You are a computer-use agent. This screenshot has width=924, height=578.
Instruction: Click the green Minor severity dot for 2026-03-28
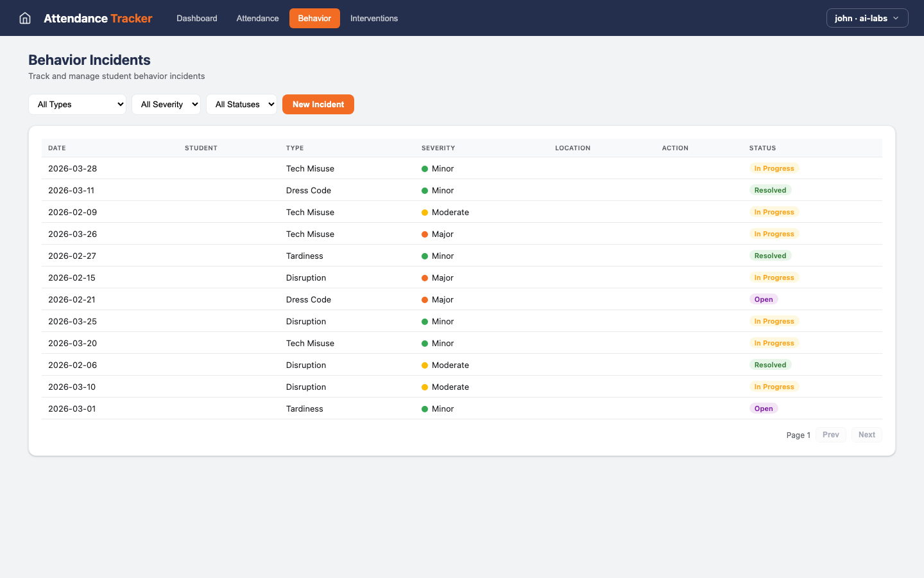point(424,168)
